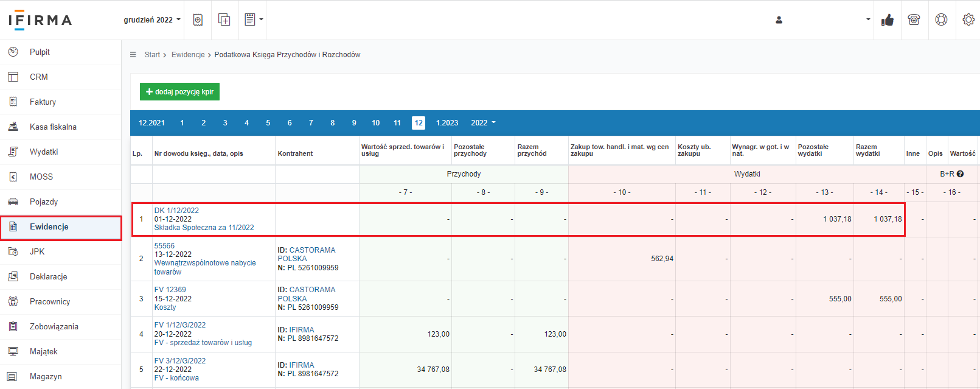Go to previous period 12.2021
This screenshot has width=980, height=389.
(x=151, y=123)
